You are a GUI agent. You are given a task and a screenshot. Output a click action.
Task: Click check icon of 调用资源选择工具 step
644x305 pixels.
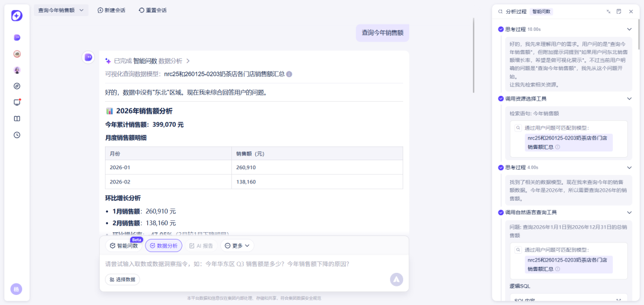(501, 98)
